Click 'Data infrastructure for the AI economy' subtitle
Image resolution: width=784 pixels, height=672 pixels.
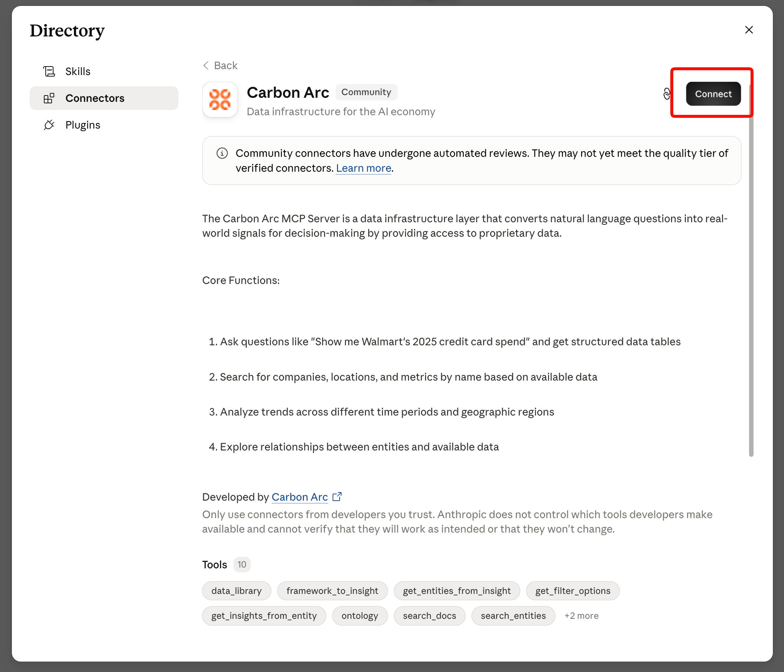tap(341, 112)
